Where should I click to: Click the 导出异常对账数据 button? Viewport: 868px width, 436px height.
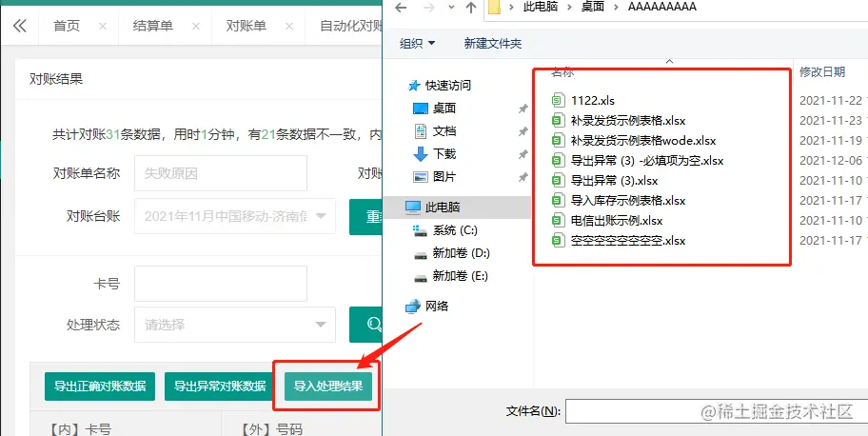(220, 386)
